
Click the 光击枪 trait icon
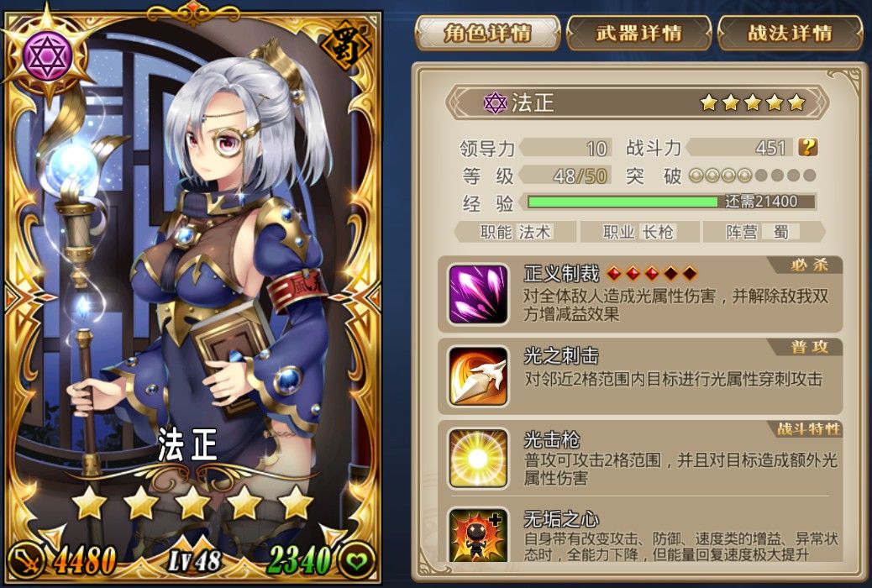click(478, 458)
